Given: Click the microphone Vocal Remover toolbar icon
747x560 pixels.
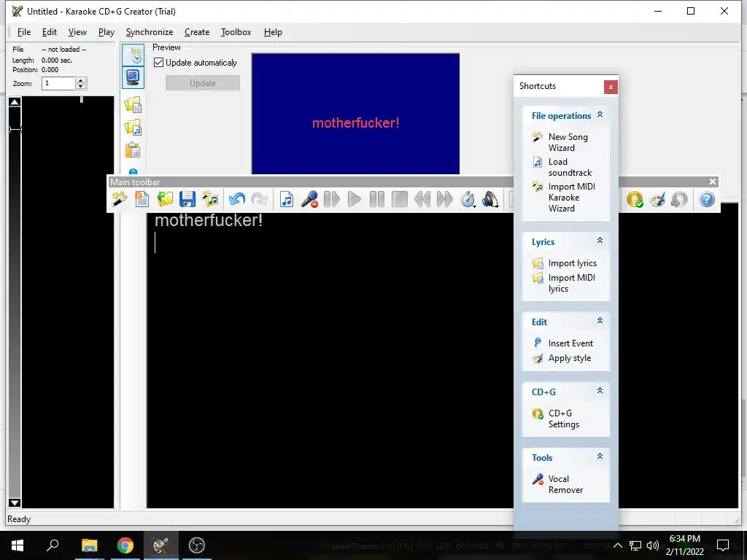Looking at the screenshot, I should pos(309,199).
